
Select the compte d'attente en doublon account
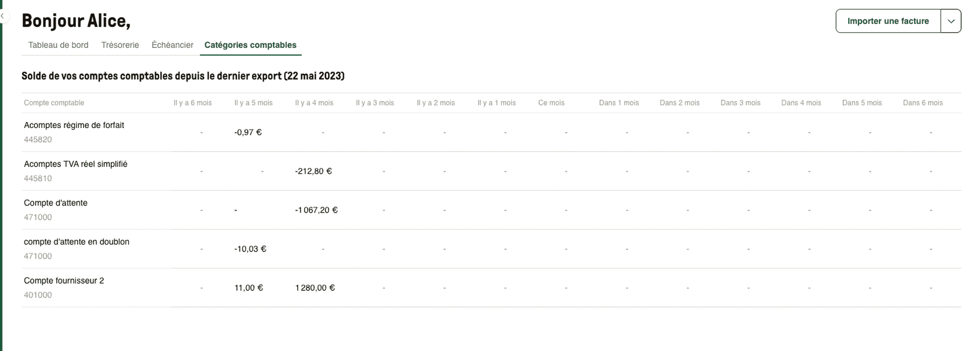click(x=77, y=241)
